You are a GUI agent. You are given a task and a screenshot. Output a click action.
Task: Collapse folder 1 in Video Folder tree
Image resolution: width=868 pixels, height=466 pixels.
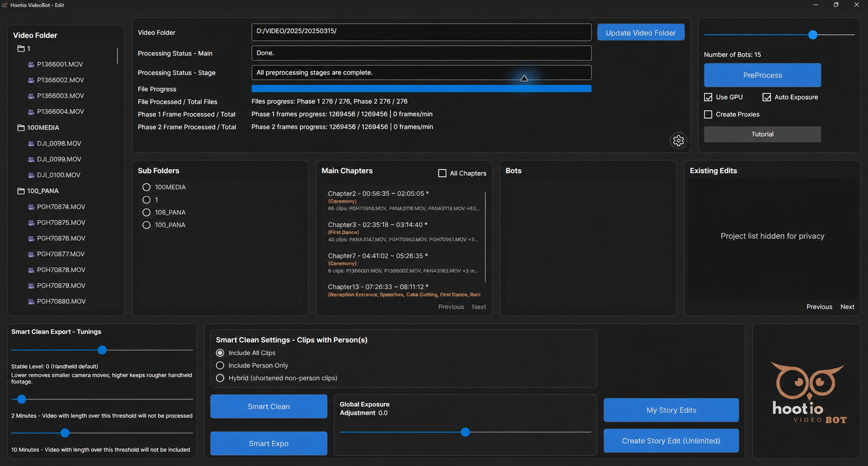21,49
